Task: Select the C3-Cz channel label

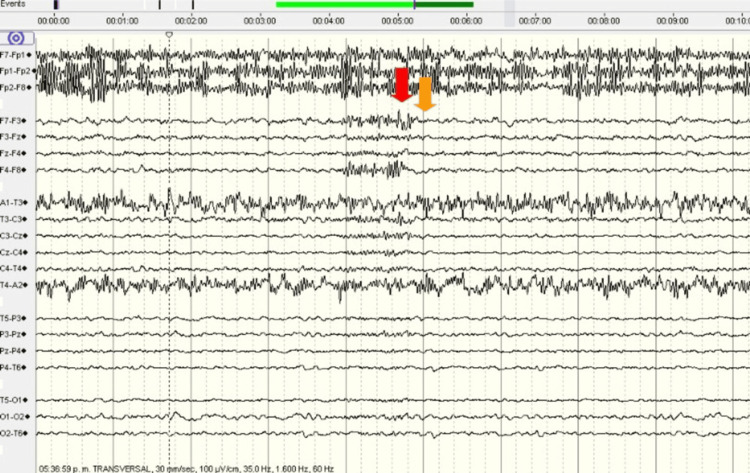Action: tap(11, 236)
